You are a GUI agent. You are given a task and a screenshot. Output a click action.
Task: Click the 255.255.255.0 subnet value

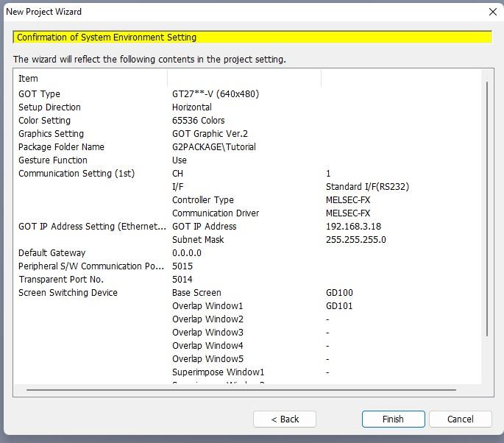pos(356,239)
